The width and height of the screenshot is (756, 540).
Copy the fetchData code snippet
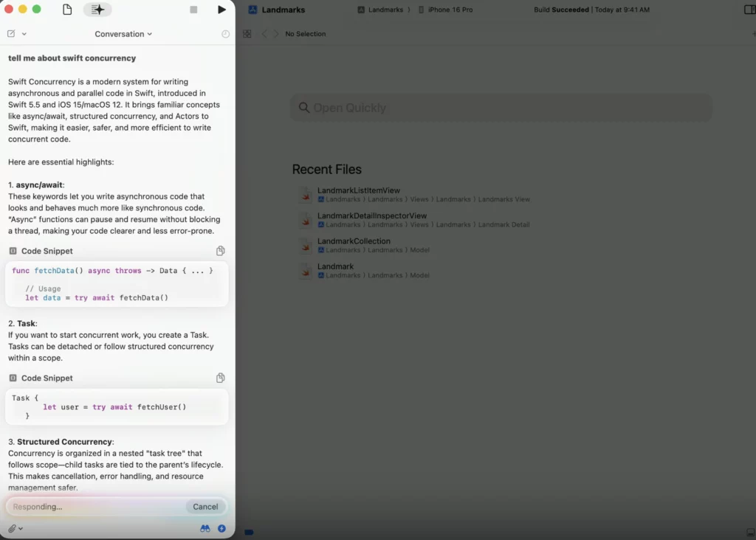[220, 251]
